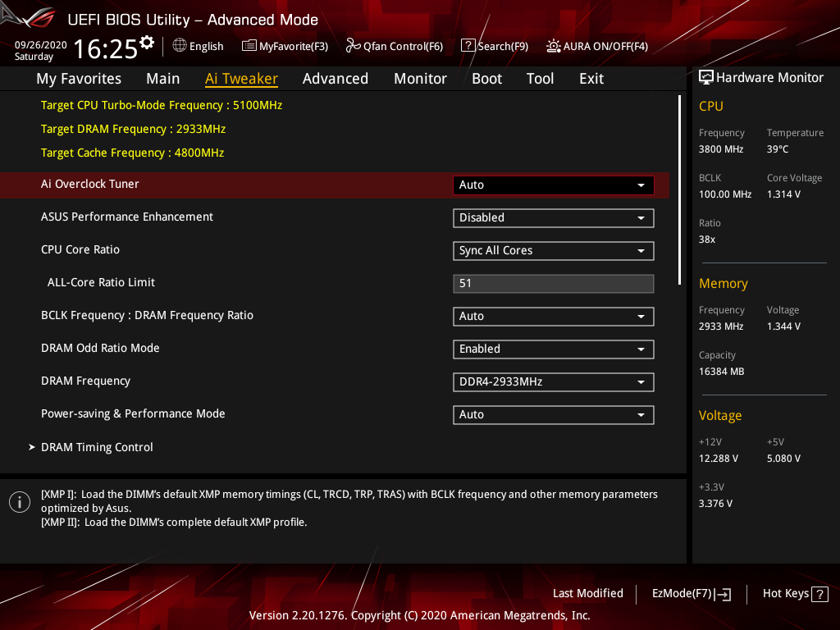Click memory Capacity 16384 MB value
The height and width of the screenshot is (630, 840).
coord(722,372)
